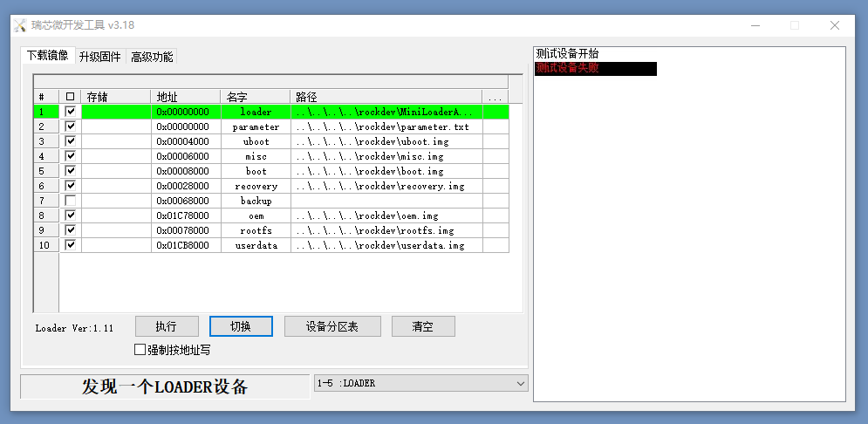This screenshot has width=868, height=424.
Task: Click the browse cell for backup row
Action: 496,201
